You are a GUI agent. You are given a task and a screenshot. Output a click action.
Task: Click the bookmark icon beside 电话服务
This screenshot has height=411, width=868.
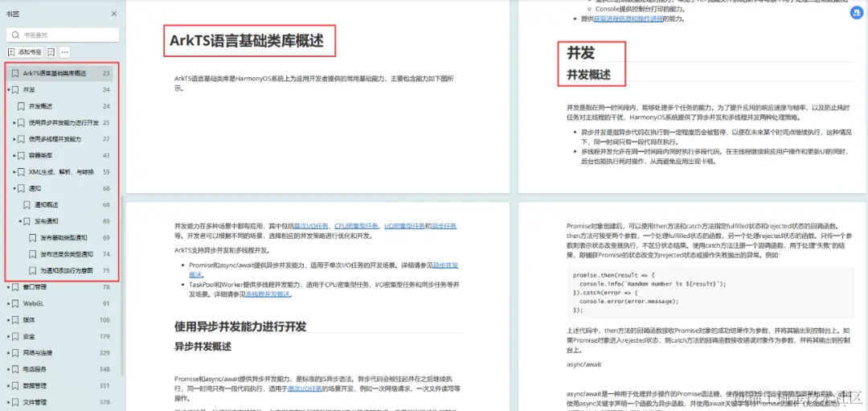coord(15,369)
